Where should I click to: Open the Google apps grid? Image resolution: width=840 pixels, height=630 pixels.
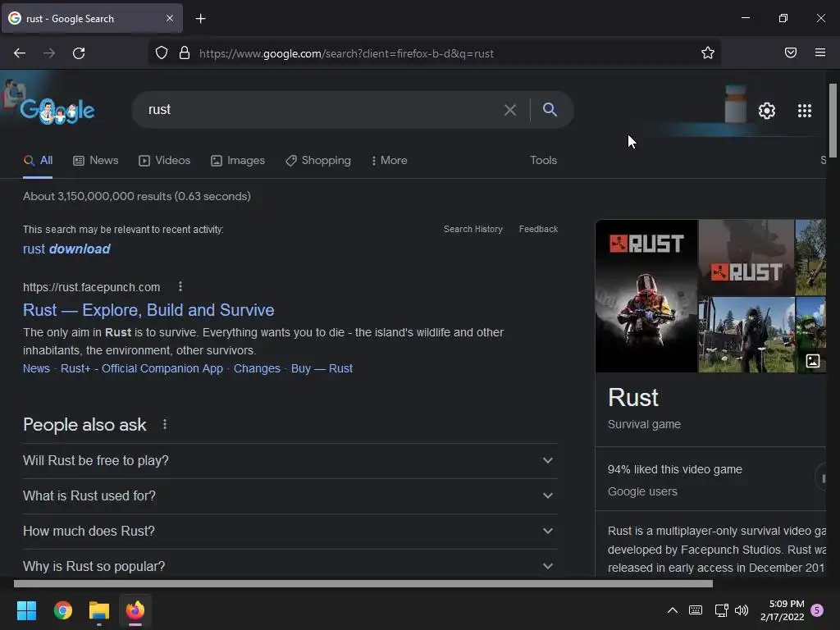pos(805,111)
